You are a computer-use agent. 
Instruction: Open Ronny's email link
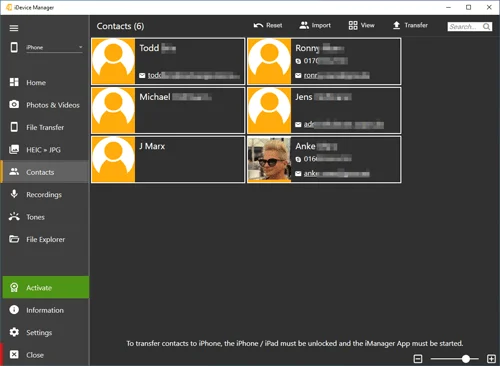[336, 76]
